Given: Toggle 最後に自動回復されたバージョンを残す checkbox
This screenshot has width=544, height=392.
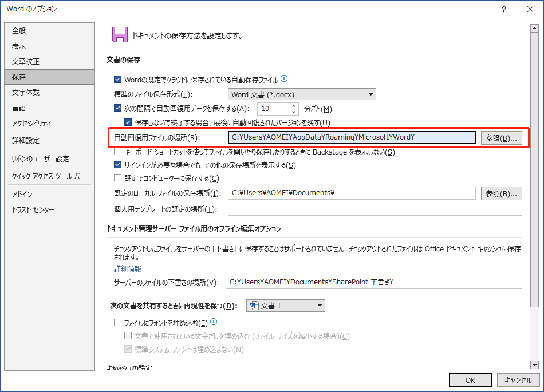Looking at the screenshot, I should pyautogui.click(x=128, y=122).
